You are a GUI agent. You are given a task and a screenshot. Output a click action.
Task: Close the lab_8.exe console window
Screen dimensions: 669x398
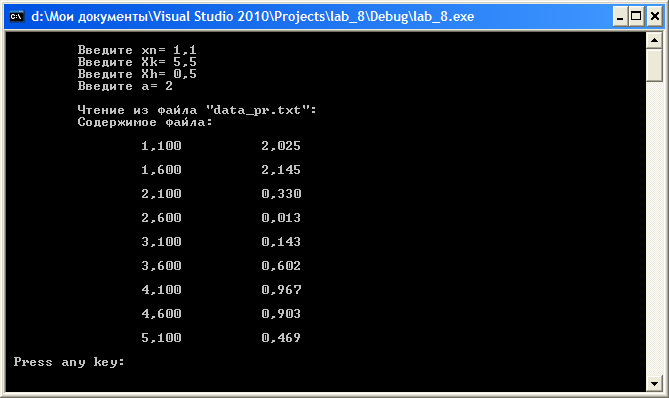[x=654, y=17]
